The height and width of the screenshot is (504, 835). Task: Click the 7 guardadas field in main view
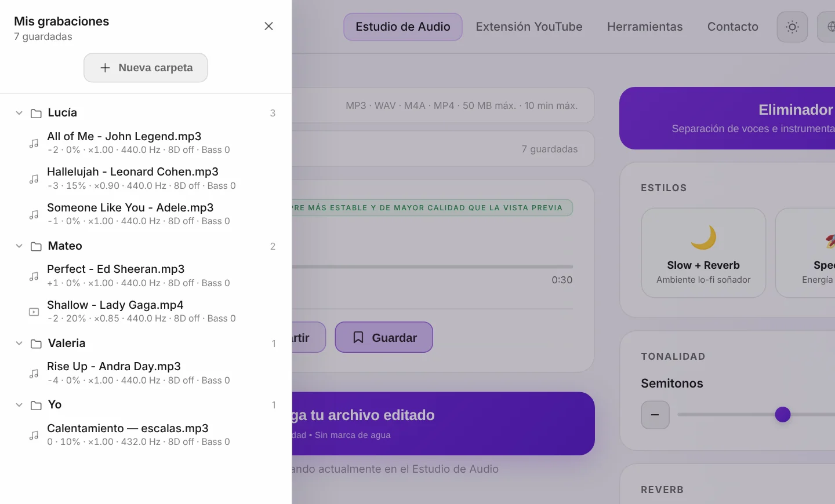[x=443, y=149]
